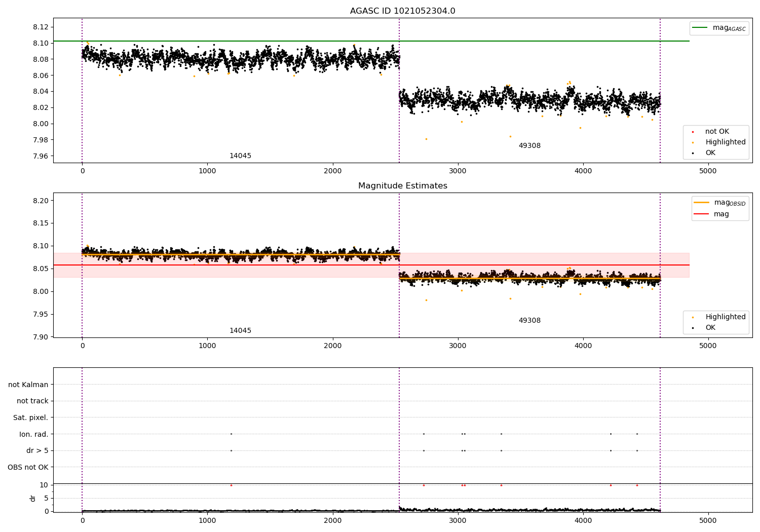The height and width of the screenshot is (532, 760).
Task: Click 'Highlighted' in the Magnitude Estimates legend
Action: click(726, 317)
